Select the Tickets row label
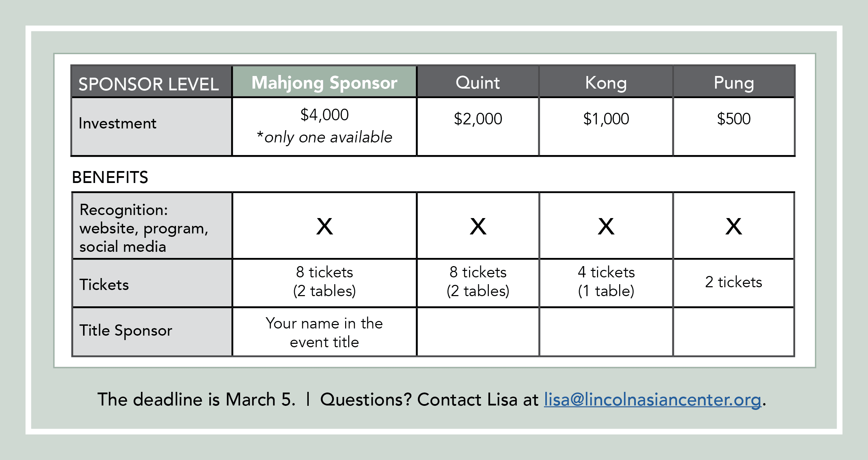 click(104, 285)
